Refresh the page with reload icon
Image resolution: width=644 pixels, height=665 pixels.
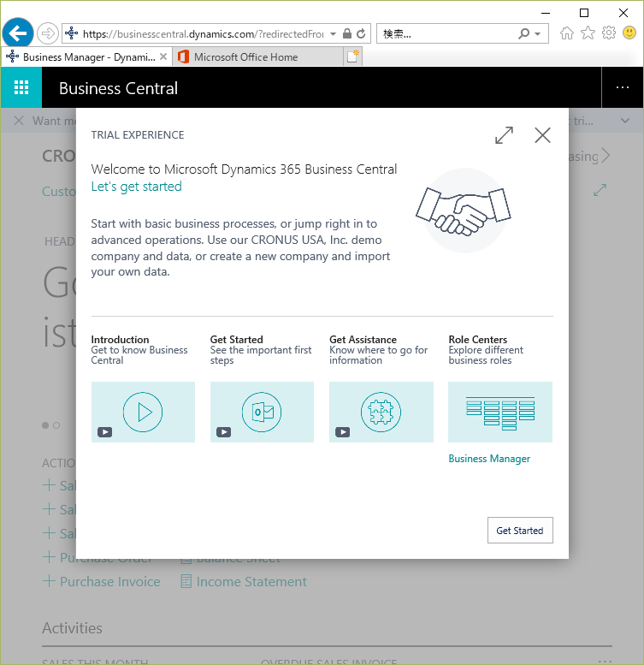361,33
